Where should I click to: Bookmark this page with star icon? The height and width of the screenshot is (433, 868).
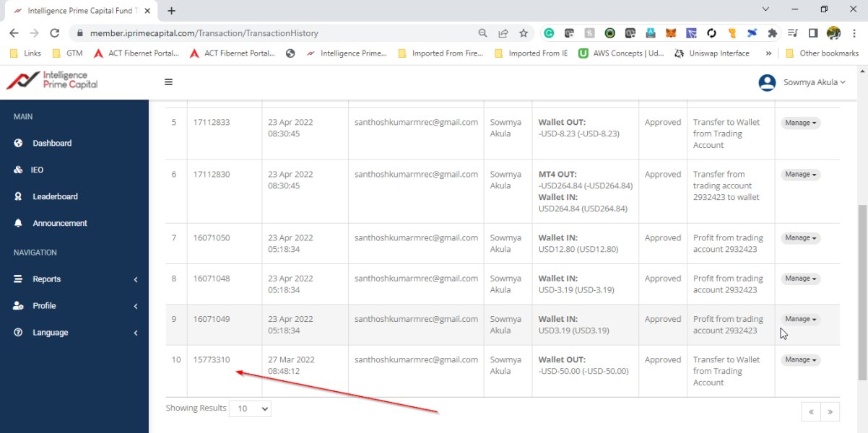point(524,33)
